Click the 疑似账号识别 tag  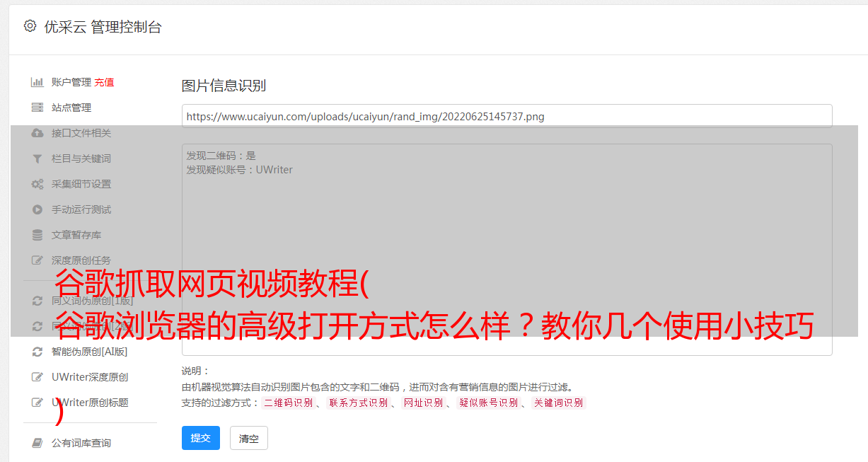(489, 403)
